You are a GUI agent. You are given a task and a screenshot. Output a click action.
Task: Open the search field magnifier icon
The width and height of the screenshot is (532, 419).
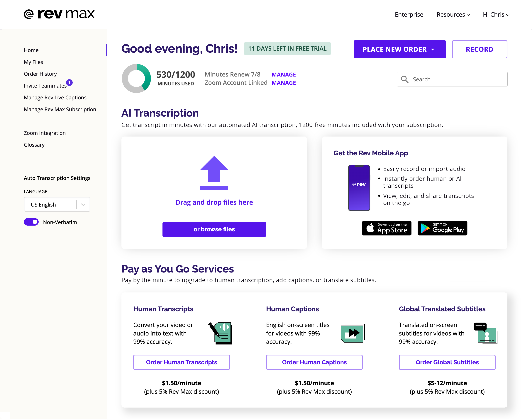click(x=405, y=79)
